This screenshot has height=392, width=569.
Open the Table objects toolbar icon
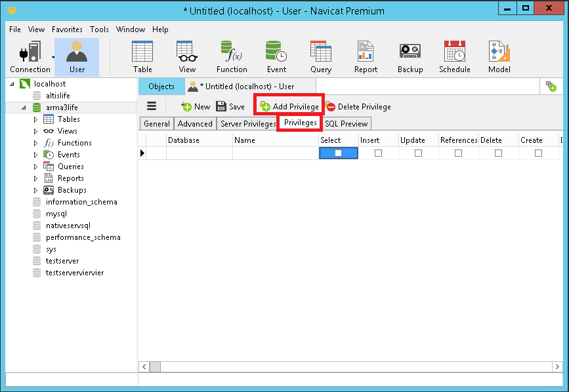point(142,57)
